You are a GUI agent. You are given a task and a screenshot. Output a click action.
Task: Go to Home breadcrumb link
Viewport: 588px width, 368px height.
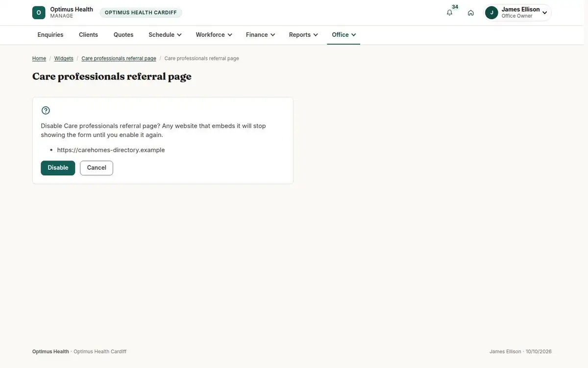[x=39, y=58]
